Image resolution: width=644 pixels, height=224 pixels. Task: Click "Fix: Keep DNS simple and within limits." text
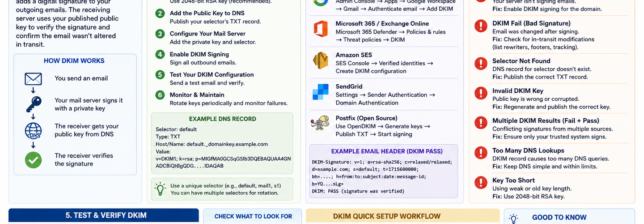coord(545,167)
